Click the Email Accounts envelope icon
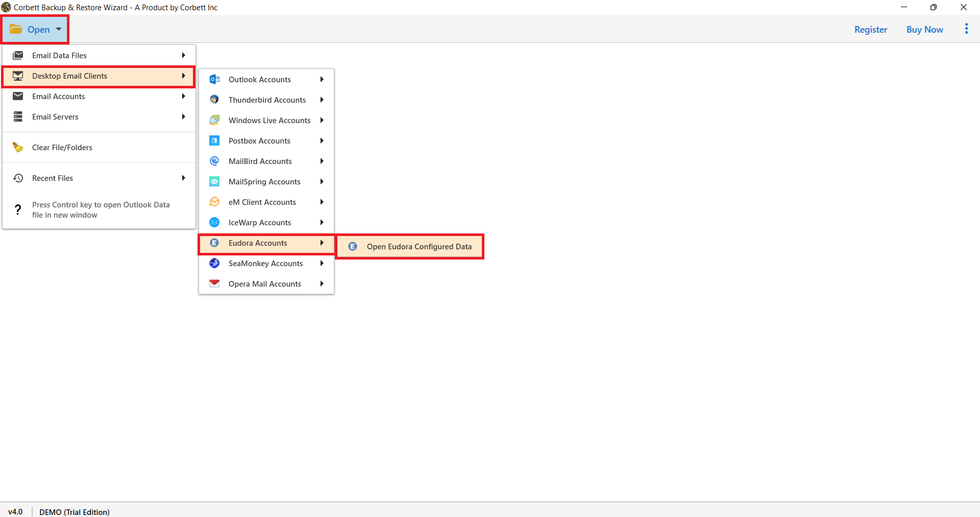This screenshot has width=980, height=517. pos(18,96)
